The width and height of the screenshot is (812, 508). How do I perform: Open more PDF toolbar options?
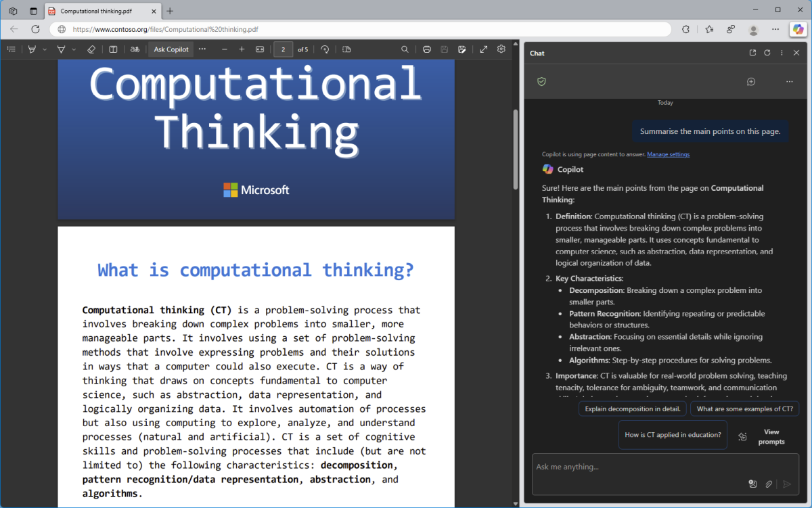click(x=202, y=49)
